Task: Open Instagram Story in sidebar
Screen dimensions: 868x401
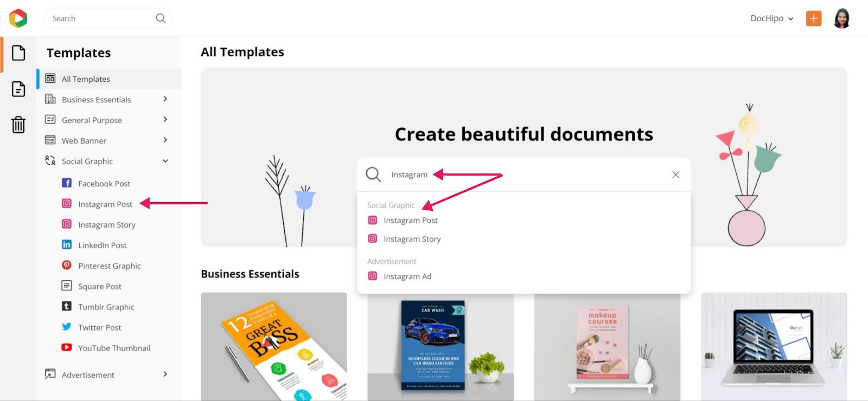Action: (x=107, y=225)
